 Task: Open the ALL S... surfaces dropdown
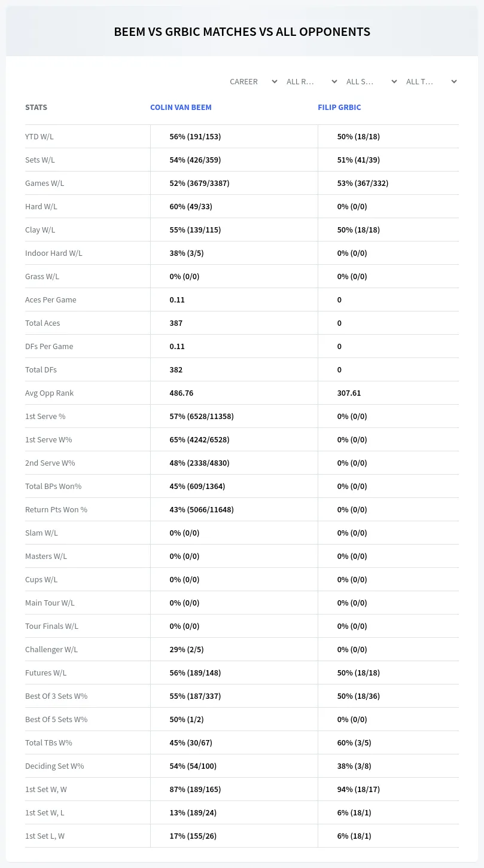point(372,82)
